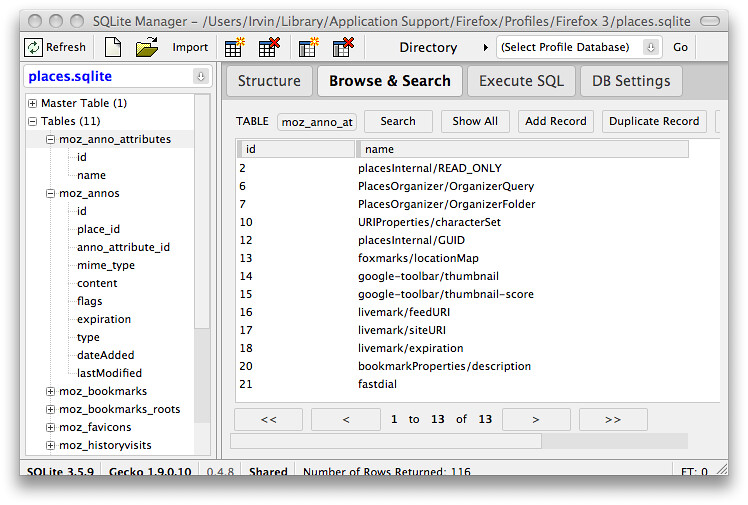
Task: Click the Duplicate Record button
Action: [654, 121]
